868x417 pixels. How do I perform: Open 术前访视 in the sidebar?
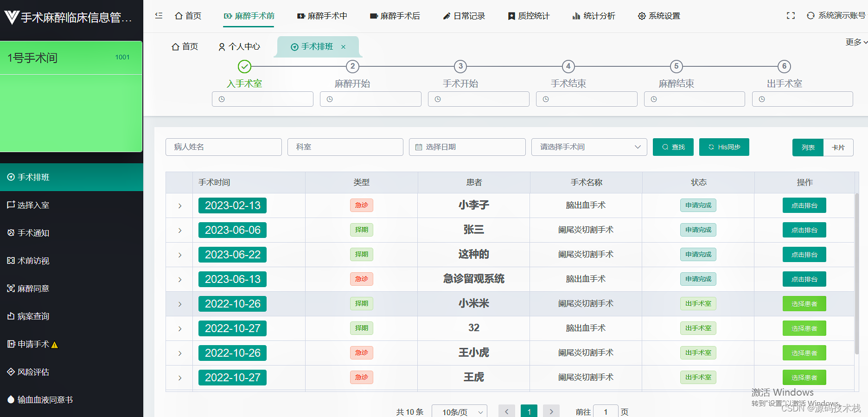point(71,261)
